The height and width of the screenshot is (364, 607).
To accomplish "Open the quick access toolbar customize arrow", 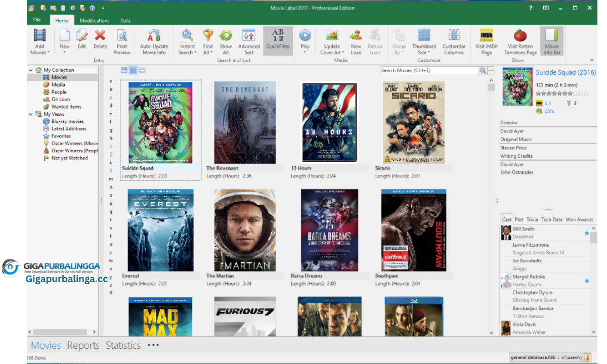I will pyautogui.click(x=103, y=8).
